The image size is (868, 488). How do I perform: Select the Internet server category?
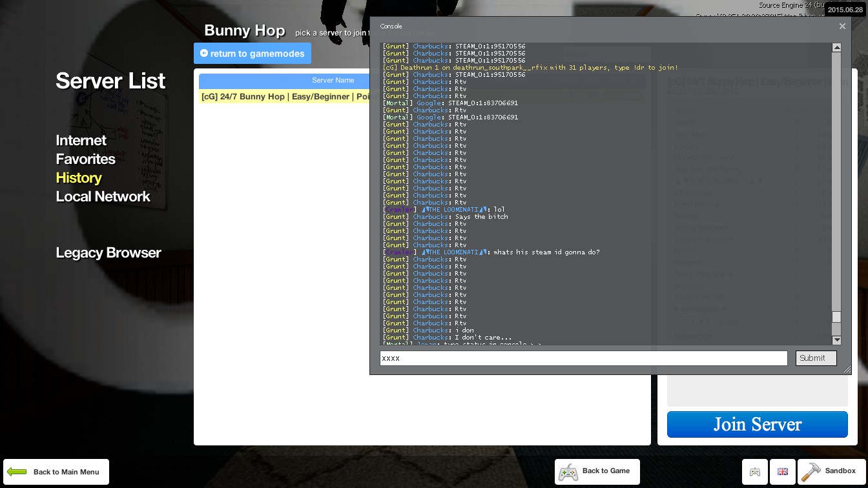click(x=81, y=140)
